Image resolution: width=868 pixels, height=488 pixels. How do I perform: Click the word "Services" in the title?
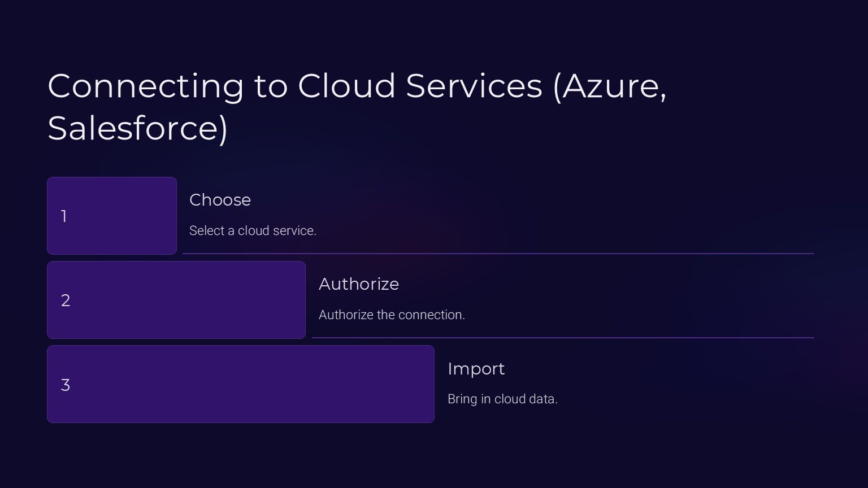(x=474, y=86)
